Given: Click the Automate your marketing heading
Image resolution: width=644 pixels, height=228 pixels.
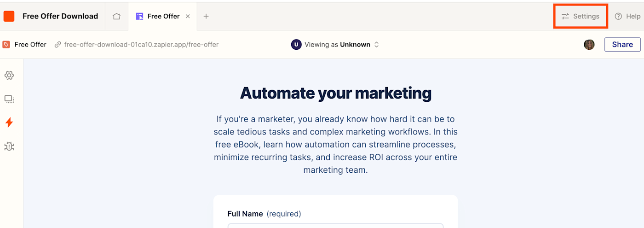Looking at the screenshot, I should point(336,93).
